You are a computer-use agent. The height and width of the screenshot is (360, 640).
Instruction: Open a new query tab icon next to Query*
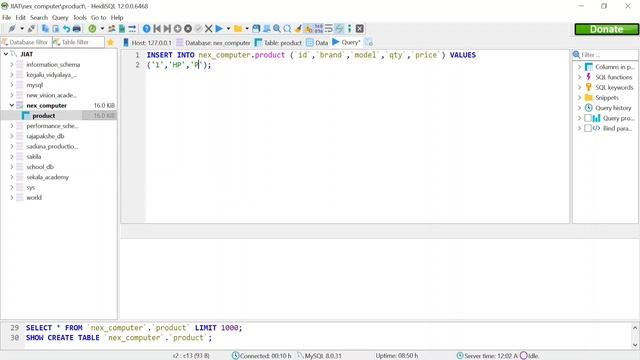click(369, 42)
